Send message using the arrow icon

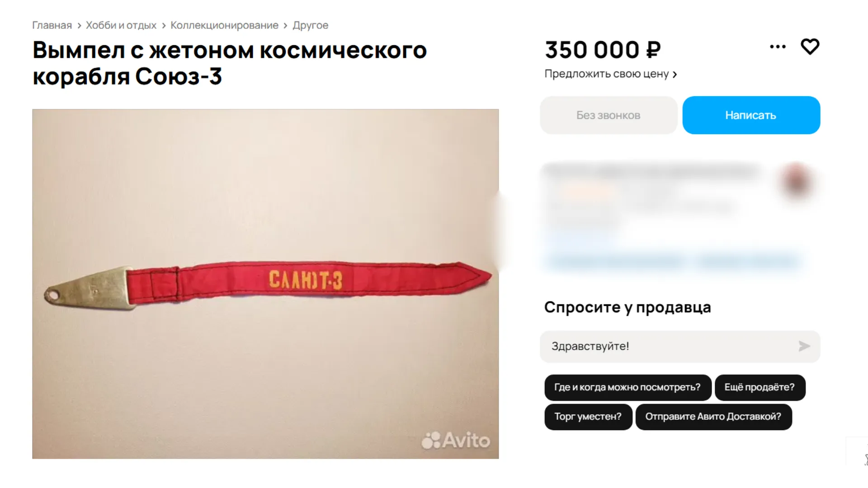pyautogui.click(x=804, y=346)
